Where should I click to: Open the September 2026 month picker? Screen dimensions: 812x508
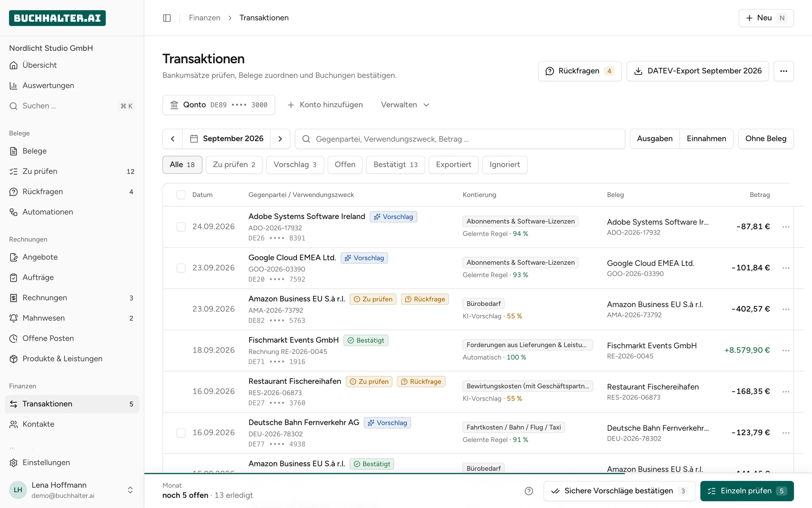click(x=226, y=139)
